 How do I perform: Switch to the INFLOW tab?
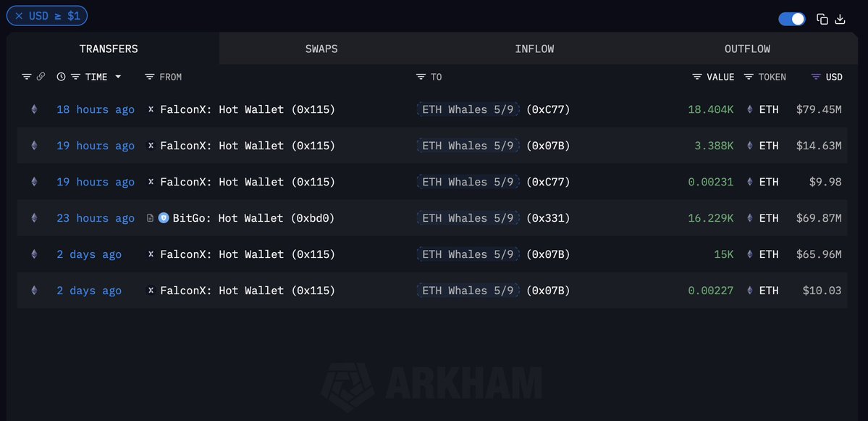(x=534, y=49)
